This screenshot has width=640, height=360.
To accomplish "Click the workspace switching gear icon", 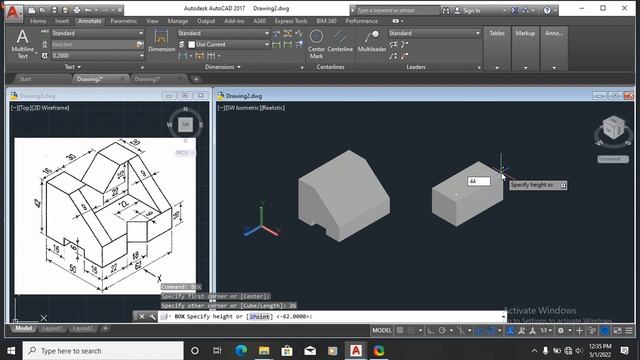I will point(561,330).
